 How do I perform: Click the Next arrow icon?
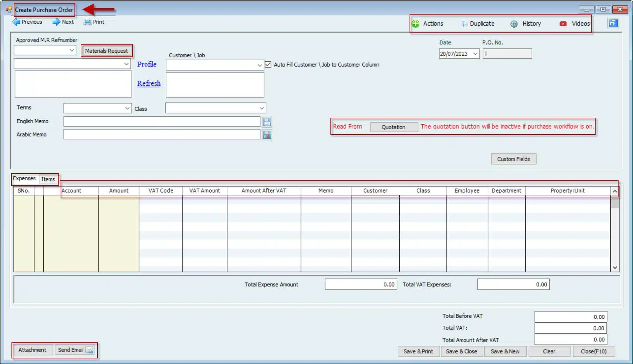56,22
